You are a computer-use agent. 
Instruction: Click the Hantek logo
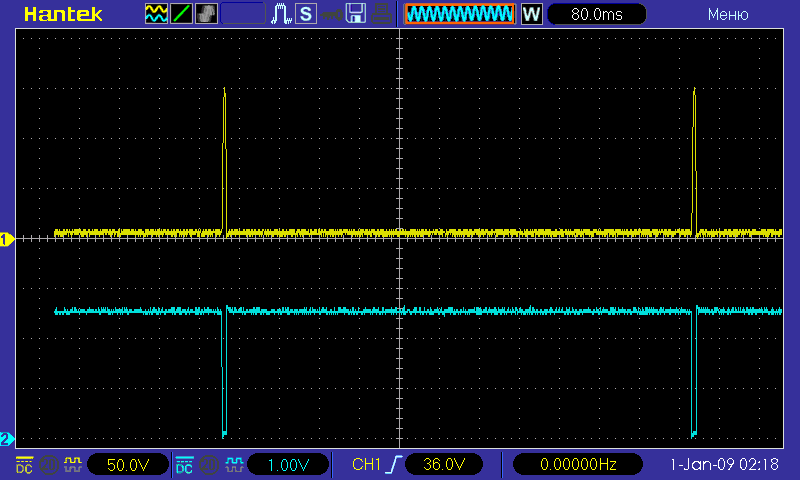[x=63, y=14]
